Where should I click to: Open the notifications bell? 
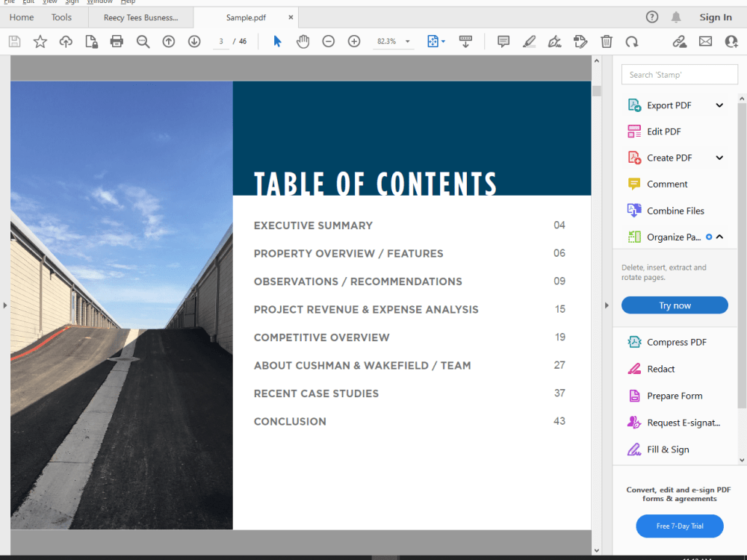[x=676, y=17]
